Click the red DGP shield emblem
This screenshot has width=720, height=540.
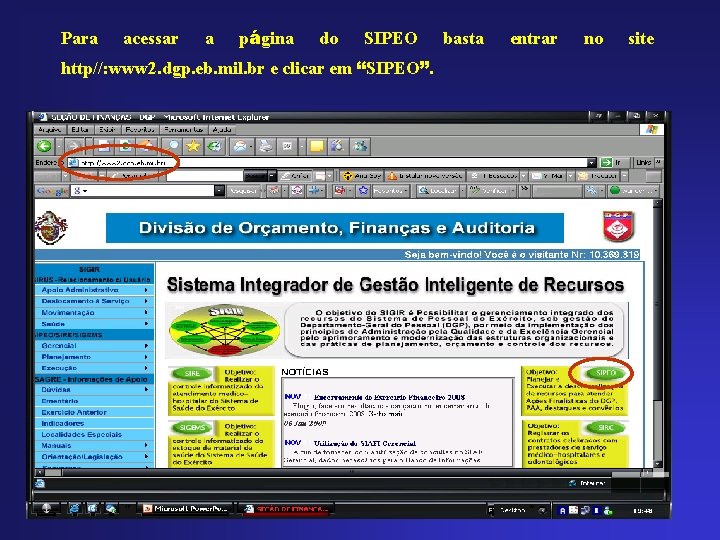[x=619, y=226]
